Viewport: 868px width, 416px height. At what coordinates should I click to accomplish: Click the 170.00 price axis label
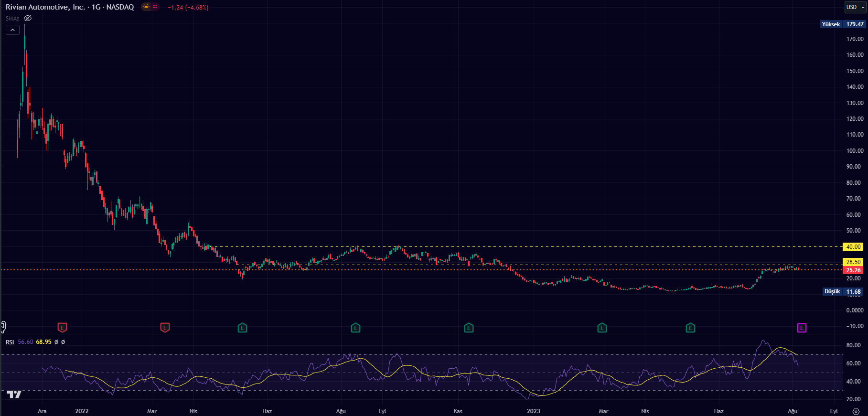(855, 39)
